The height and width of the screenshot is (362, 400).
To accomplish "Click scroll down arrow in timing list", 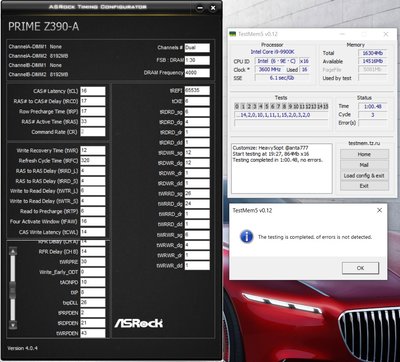I will (x=13, y=324).
